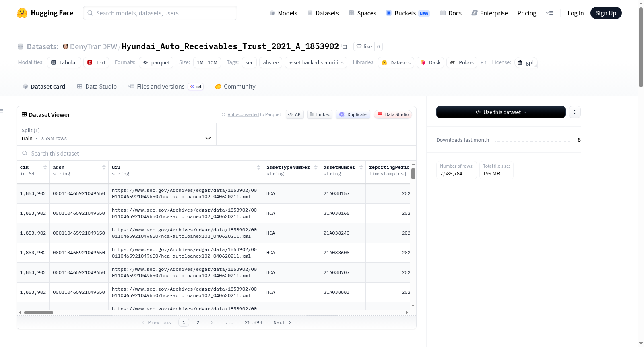Copy dataset name with copy icon

point(344,46)
